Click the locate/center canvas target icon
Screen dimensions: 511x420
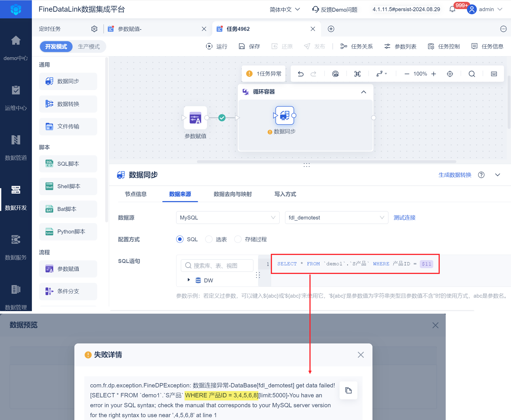(450, 74)
